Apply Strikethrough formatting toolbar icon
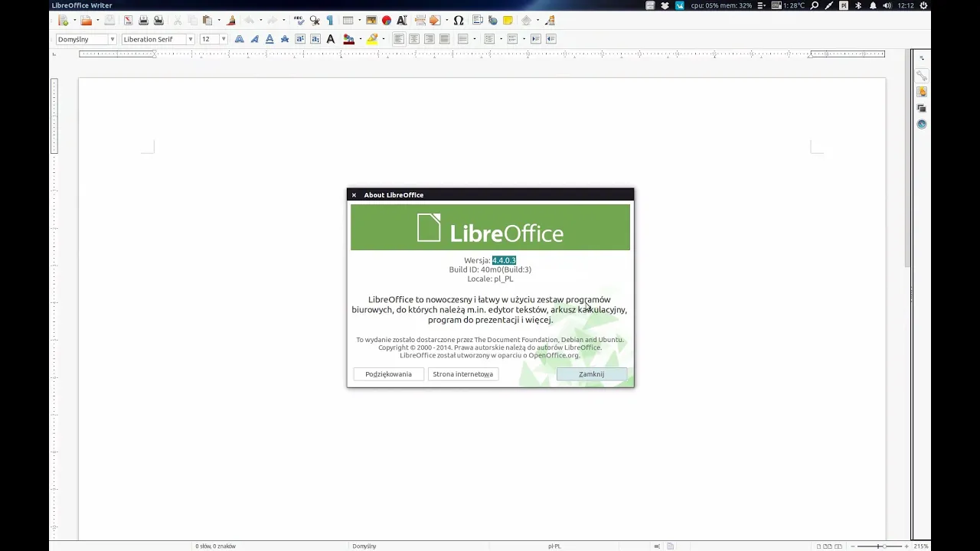 pyautogui.click(x=285, y=39)
